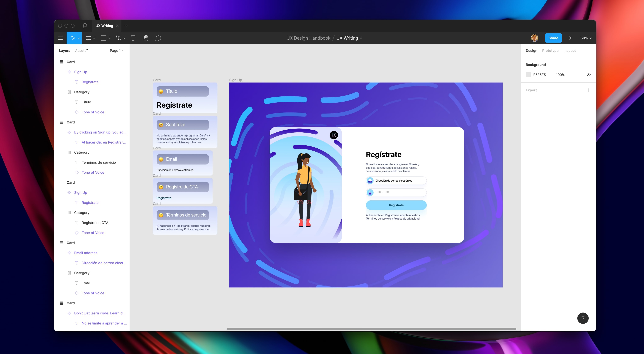
Task: Select the Tone of Voice layer under Título
Action: (x=93, y=112)
